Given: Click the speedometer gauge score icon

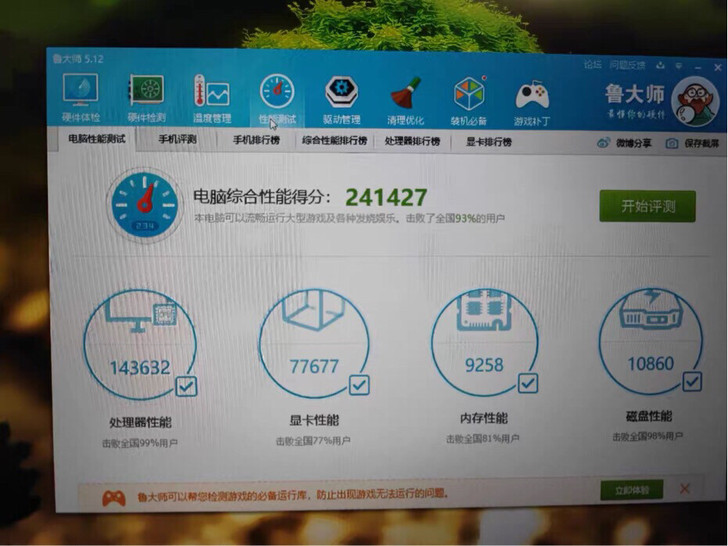Looking at the screenshot, I should coord(144,205).
